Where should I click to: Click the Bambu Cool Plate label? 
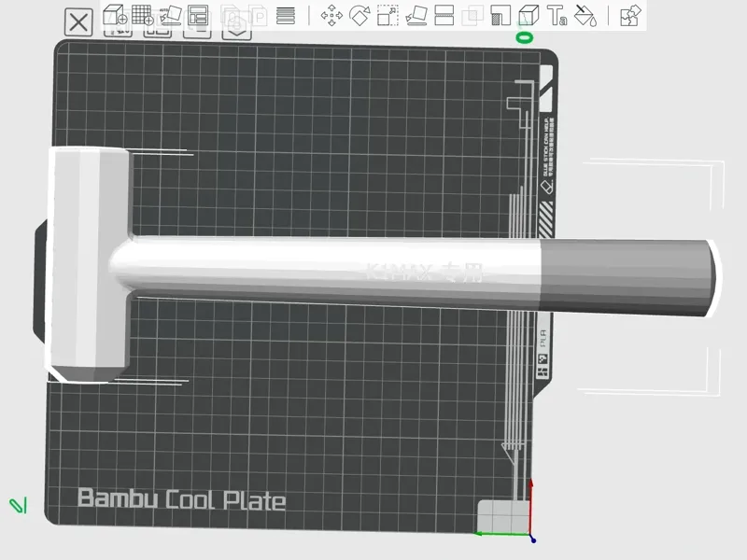point(181,499)
